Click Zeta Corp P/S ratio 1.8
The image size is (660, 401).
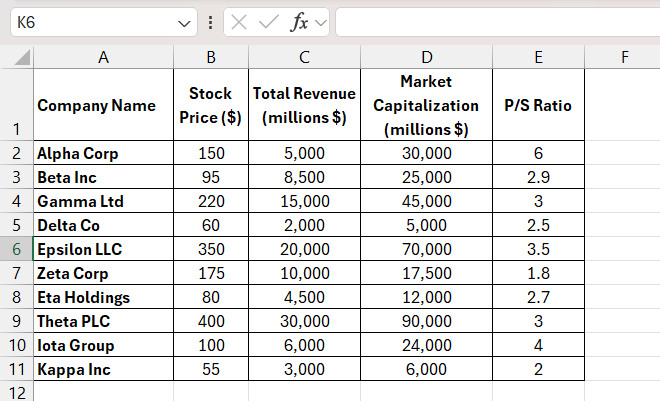(538, 273)
